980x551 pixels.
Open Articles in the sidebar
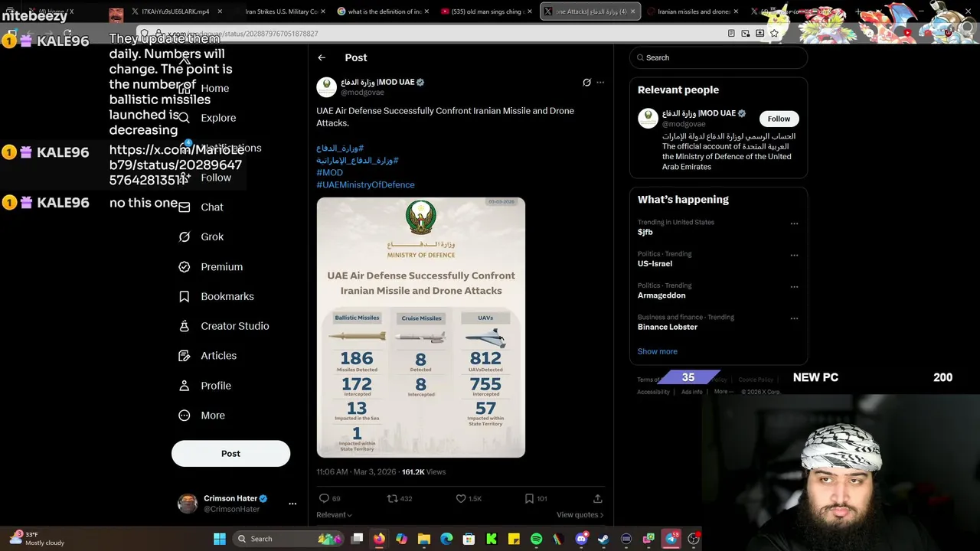click(207, 356)
